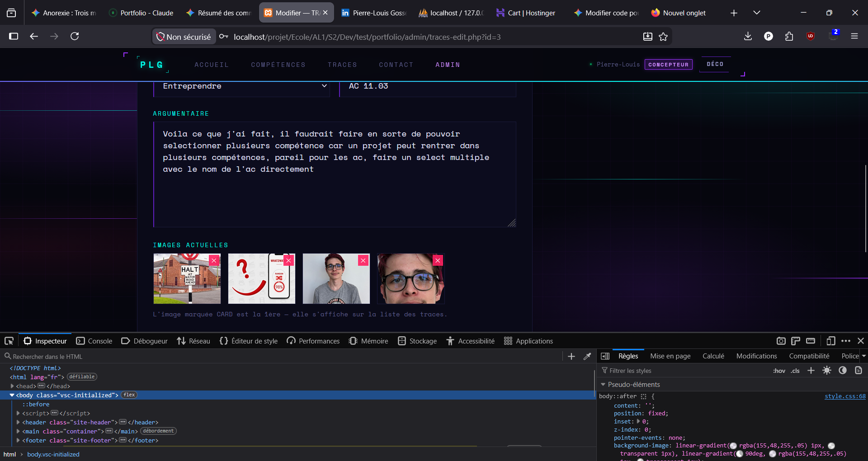
Task: Open the browser downloads panel
Action: (748, 36)
